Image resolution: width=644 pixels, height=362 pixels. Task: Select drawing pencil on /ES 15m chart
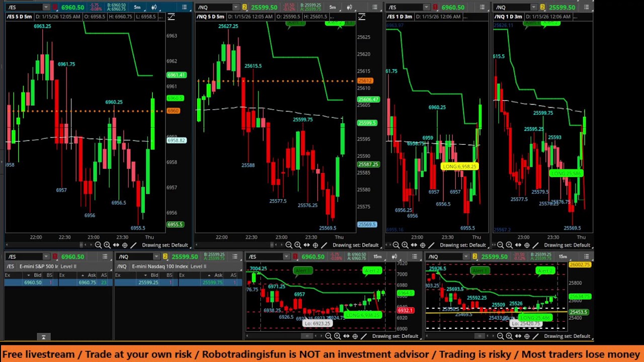click(x=364, y=336)
